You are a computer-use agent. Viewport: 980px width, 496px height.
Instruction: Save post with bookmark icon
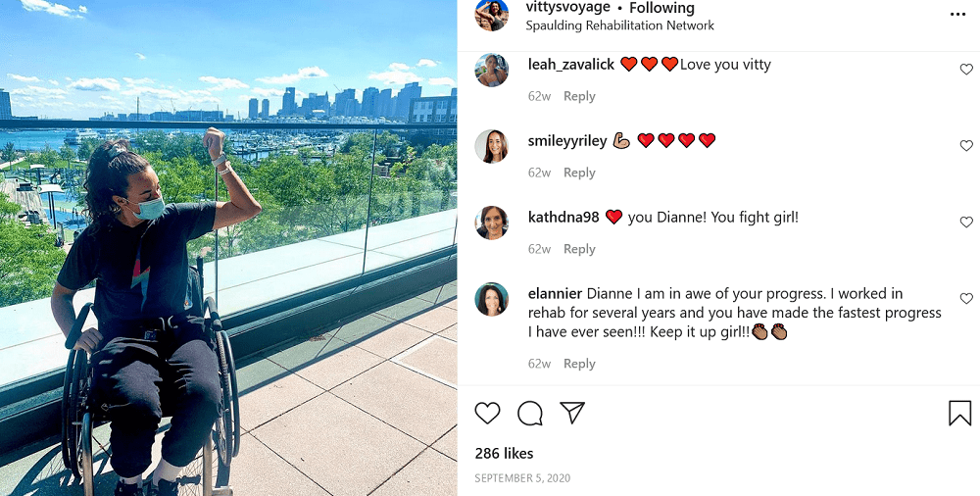[960, 414]
